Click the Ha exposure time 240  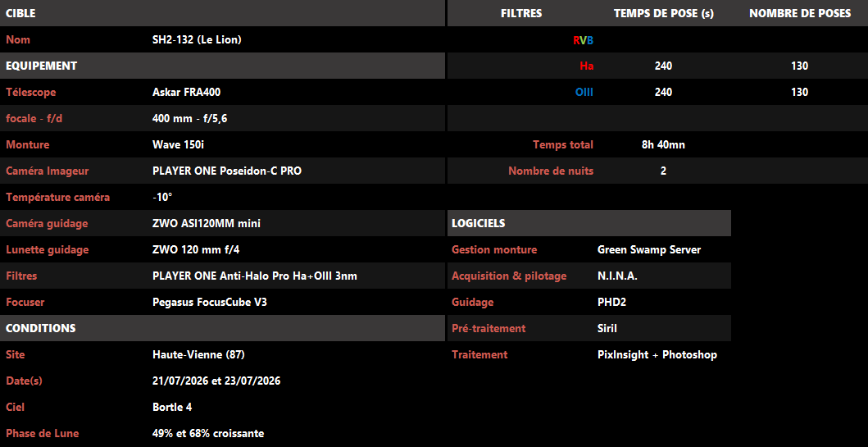point(663,66)
